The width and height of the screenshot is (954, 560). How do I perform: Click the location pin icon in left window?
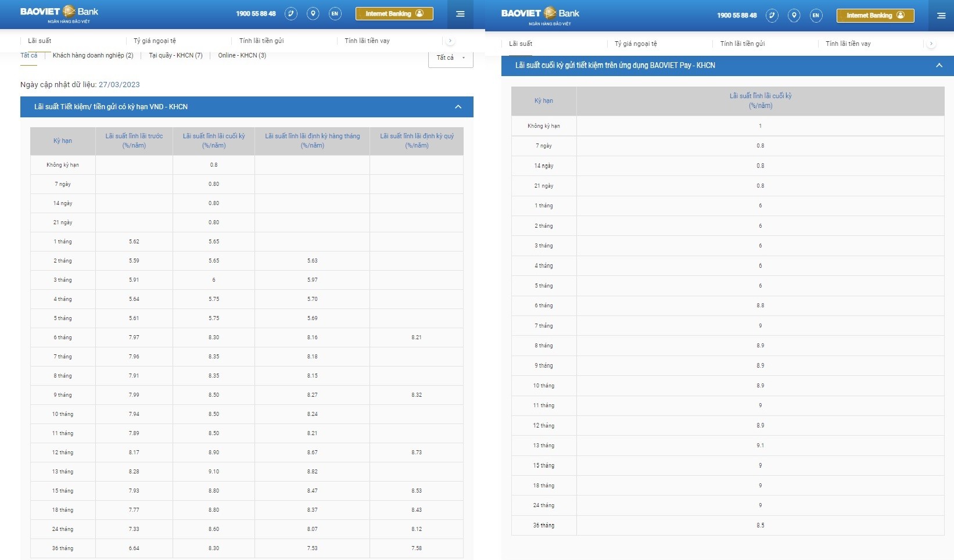point(313,14)
